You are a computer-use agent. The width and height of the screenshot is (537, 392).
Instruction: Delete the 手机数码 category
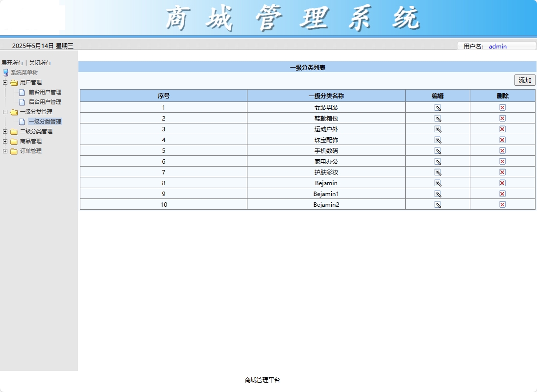pyautogui.click(x=502, y=150)
